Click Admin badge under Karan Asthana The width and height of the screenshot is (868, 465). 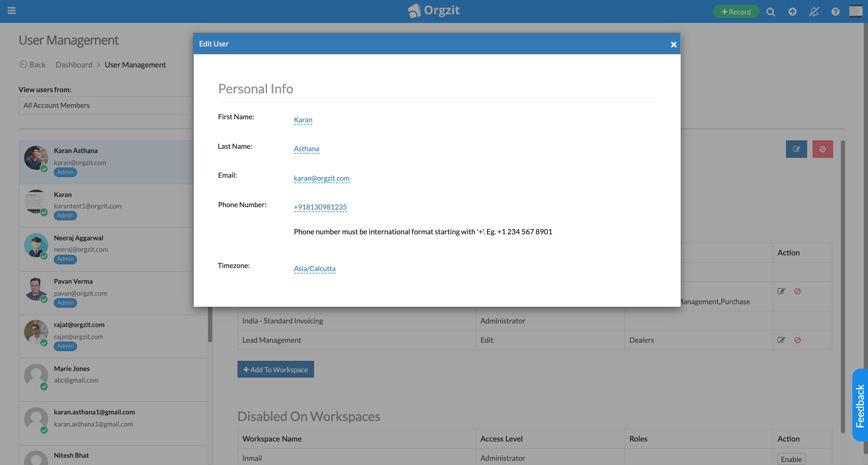65,172
